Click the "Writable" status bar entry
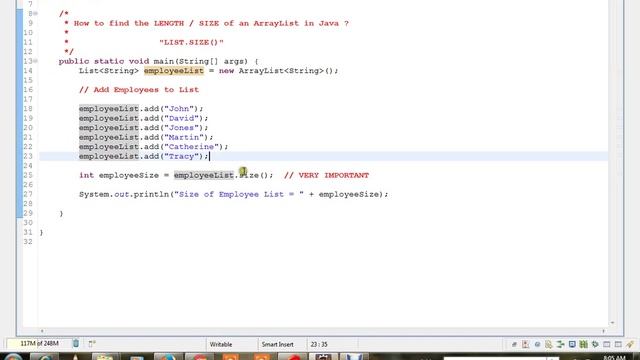This screenshot has height=360, width=640. [x=221, y=344]
